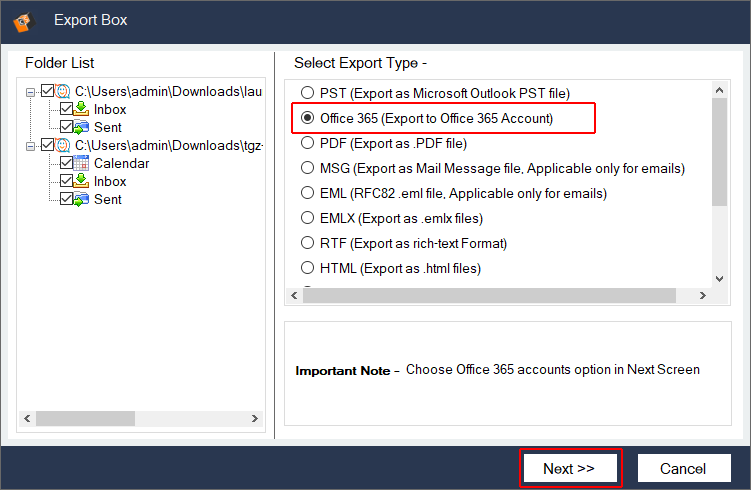The image size is (751, 490).
Task: Click the second root folder's mailbox icon
Action: coord(64,145)
